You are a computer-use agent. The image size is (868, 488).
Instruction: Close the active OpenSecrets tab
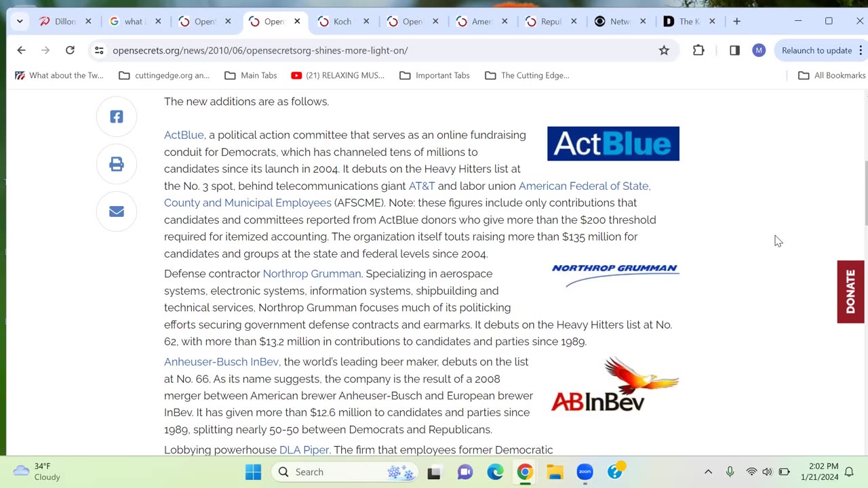297,21
